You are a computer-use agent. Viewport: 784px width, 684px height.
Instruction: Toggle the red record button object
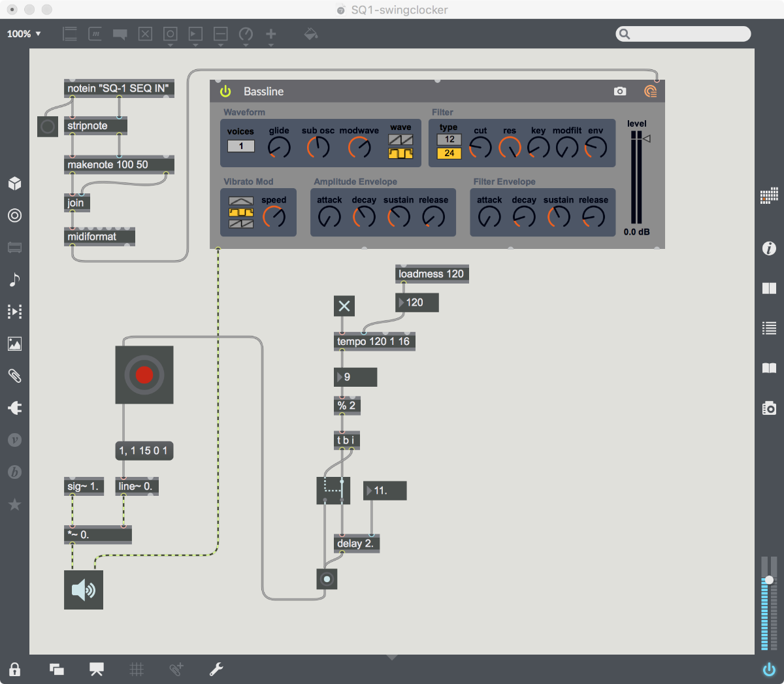point(144,374)
